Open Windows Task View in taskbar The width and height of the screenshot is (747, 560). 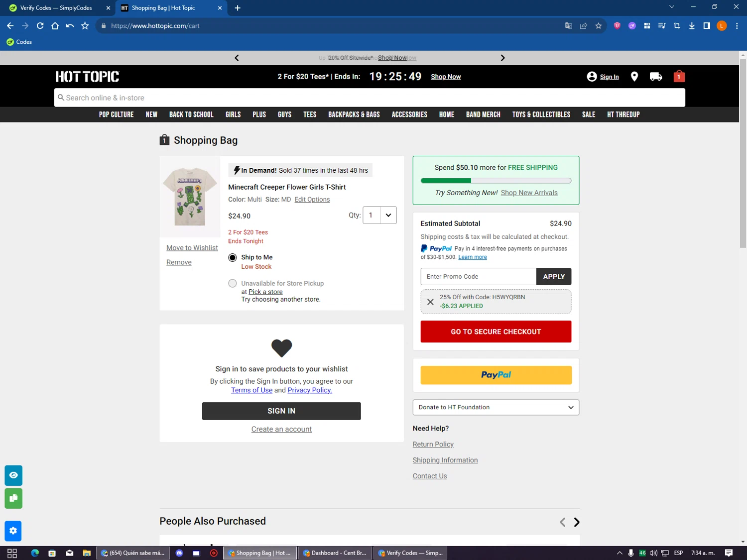point(12,553)
